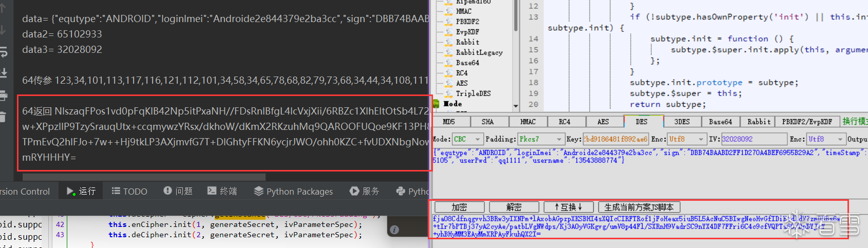The image size is (868, 248).
Task: Click the run console horizontal scrollbar
Action: (x=144, y=177)
